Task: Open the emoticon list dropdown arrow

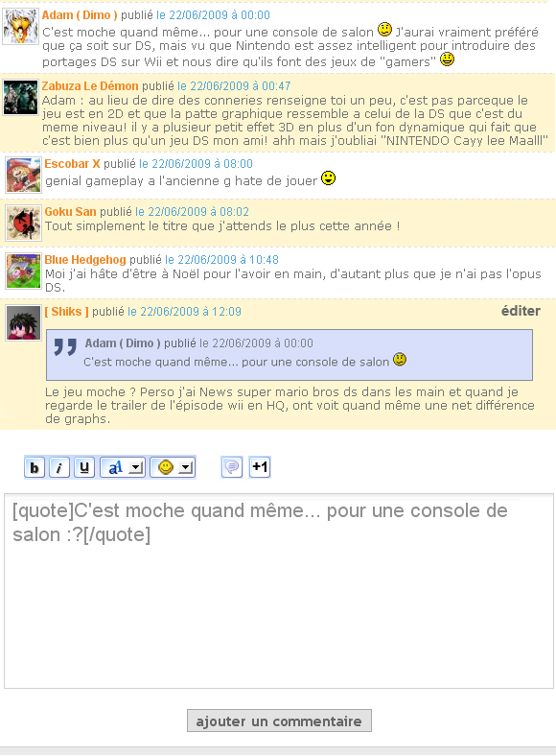Action: [186, 467]
